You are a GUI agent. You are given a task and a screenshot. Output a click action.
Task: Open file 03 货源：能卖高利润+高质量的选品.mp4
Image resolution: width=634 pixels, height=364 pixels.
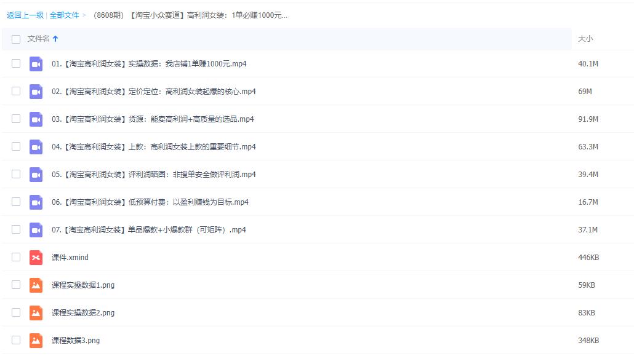tap(153, 119)
